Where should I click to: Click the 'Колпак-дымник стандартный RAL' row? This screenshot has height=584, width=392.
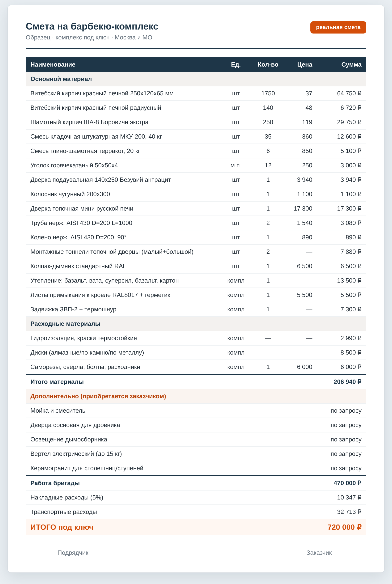(x=196, y=266)
